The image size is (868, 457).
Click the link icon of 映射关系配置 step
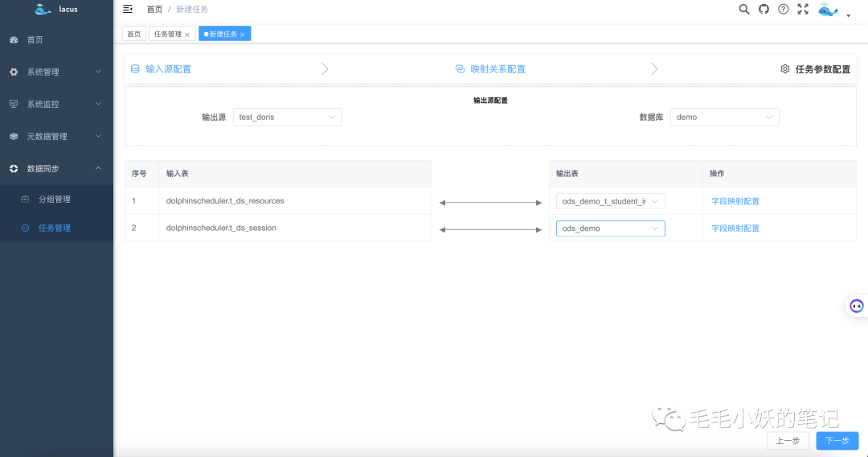pyautogui.click(x=460, y=68)
